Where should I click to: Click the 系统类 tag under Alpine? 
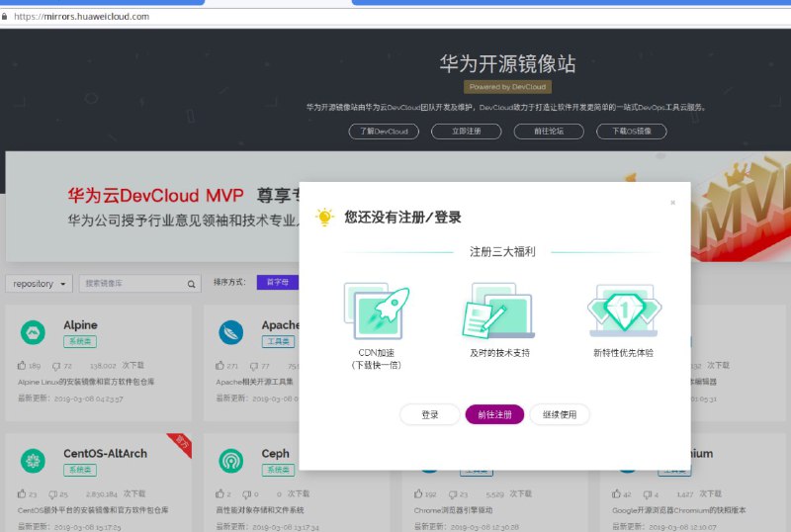[80, 342]
